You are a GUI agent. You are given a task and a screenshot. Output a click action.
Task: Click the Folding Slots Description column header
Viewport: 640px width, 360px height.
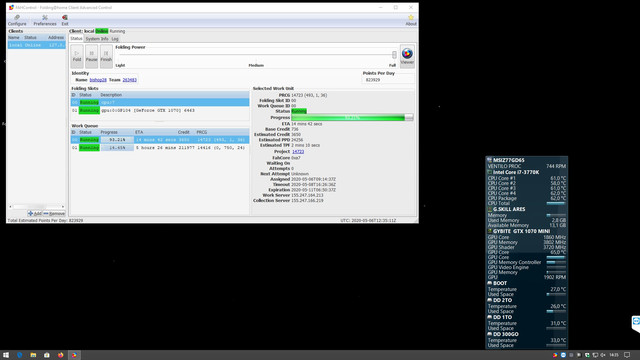[111, 95]
